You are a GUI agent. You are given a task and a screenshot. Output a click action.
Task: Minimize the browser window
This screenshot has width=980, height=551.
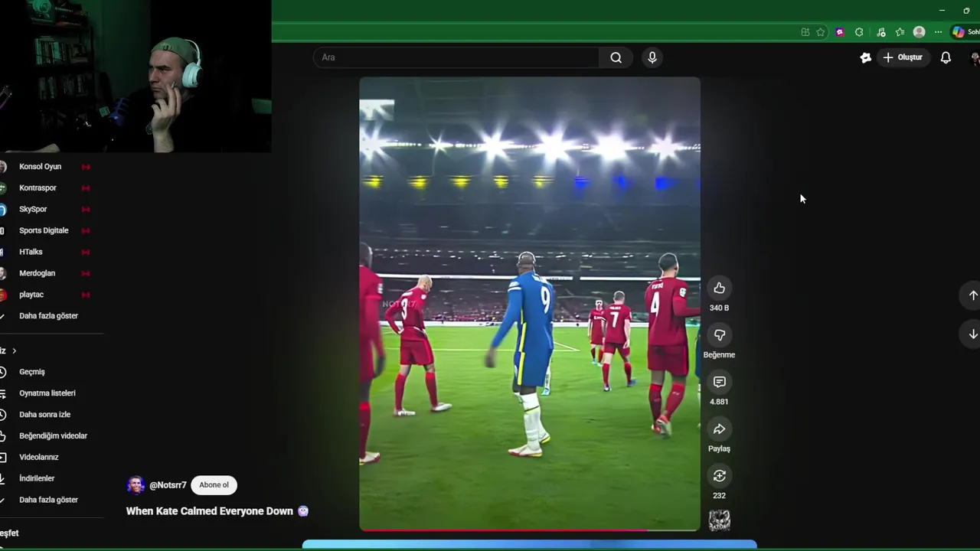click(x=942, y=11)
